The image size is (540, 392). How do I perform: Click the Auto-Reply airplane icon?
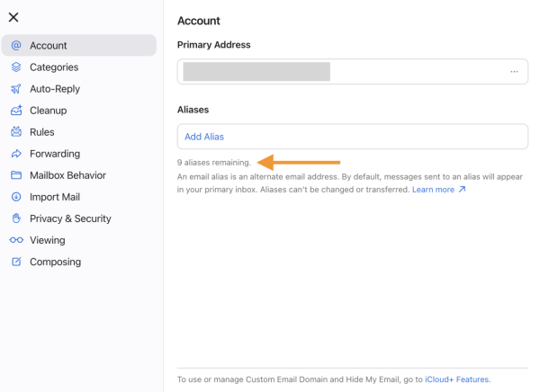(x=16, y=89)
